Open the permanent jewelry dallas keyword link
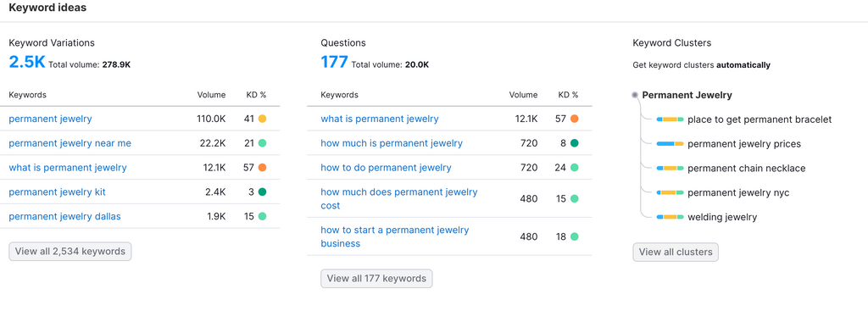Viewport: 868px width, 322px height. [64, 216]
